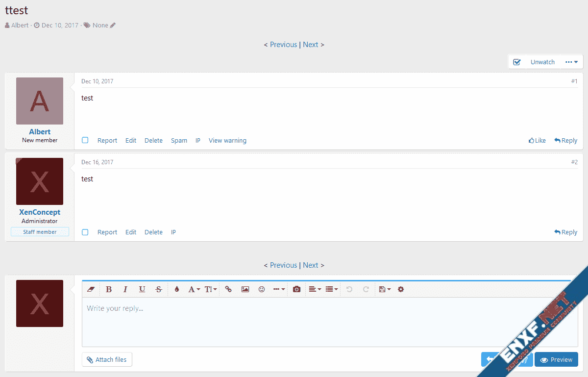Insert a link with chain icon

coord(228,289)
